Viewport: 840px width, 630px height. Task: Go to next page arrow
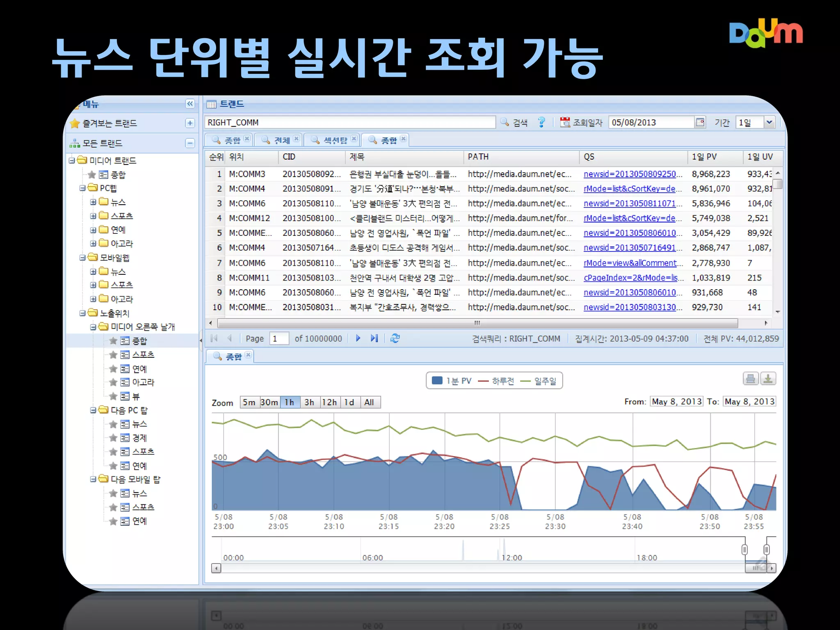[358, 338]
